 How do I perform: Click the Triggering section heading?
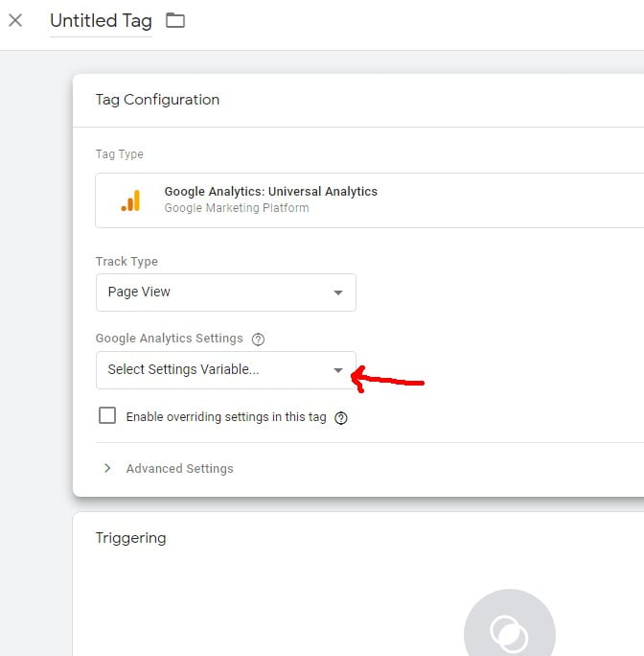[x=131, y=538]
